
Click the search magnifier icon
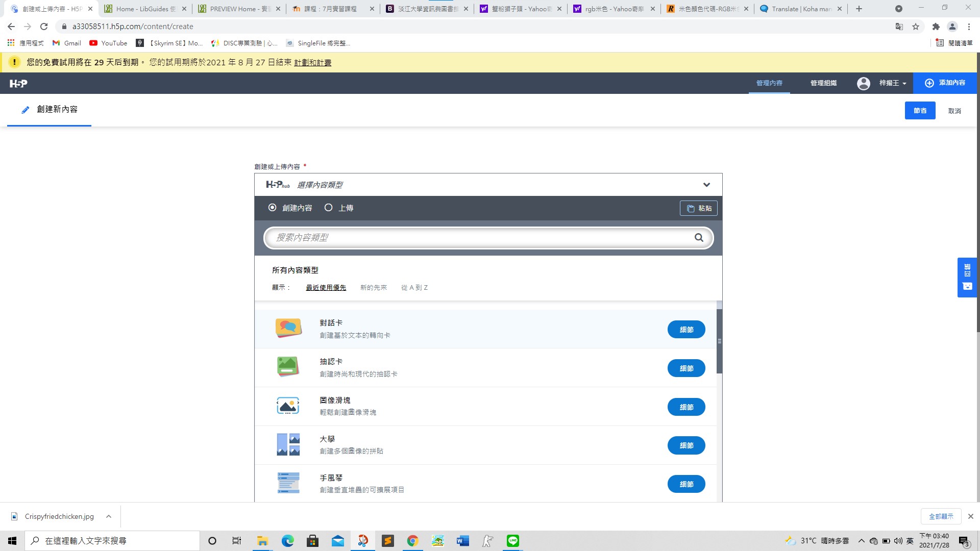699,238
